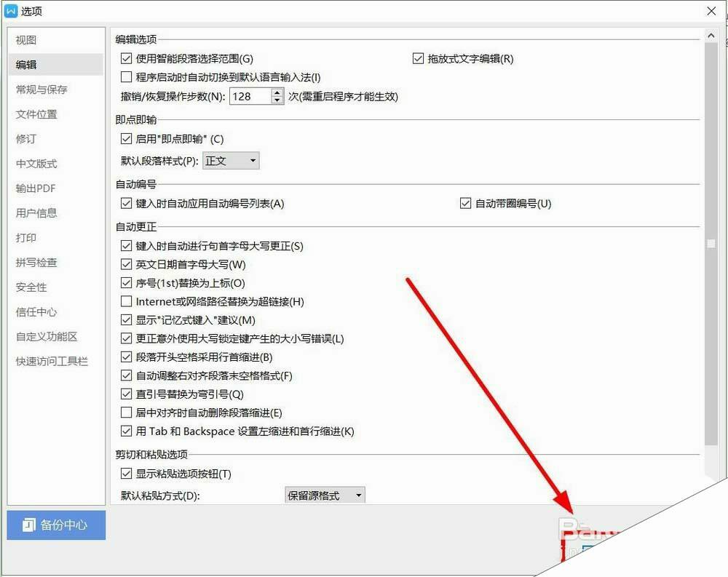This screenshot has height=577, width=728.
Task: Close the 选项 dialog window
Action: (x=711, y=11)
